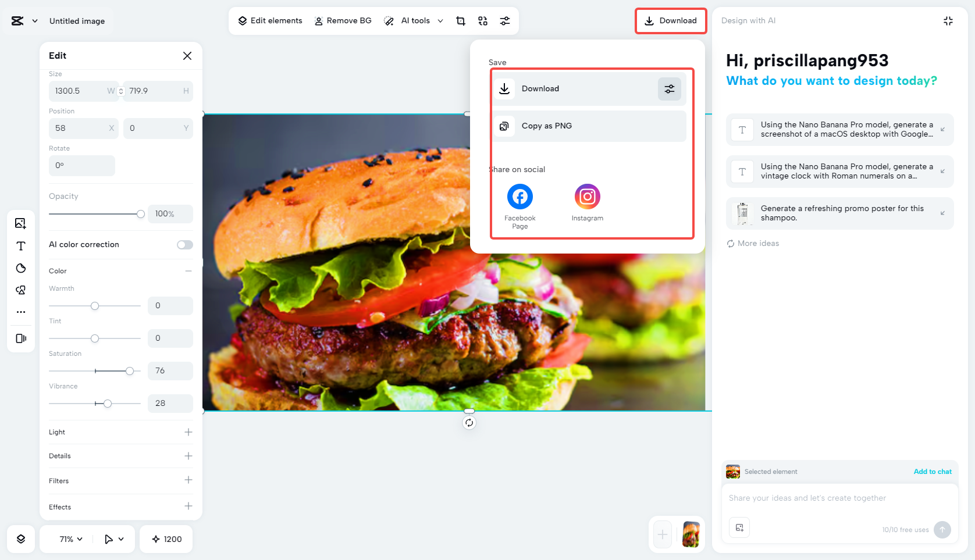Click the chat input box
Viewport: 975px width, 560px height.
click(x=839, y=499)
